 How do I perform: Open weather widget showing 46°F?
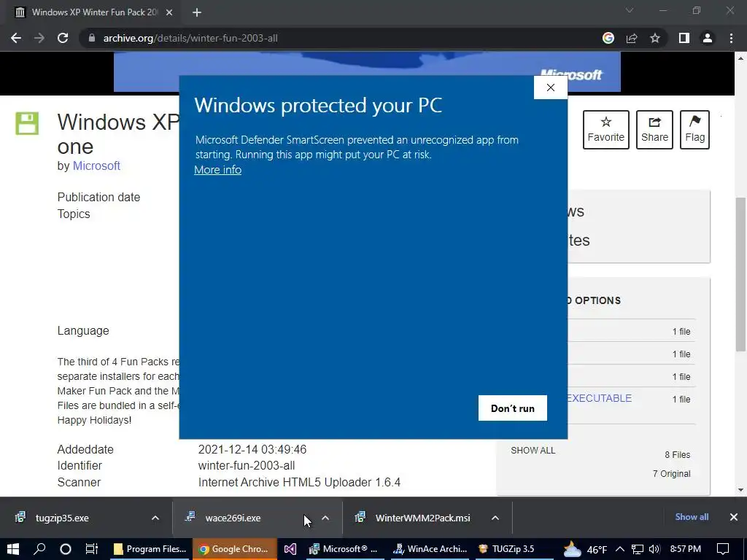pyautogui.click(x=585, y=550)
